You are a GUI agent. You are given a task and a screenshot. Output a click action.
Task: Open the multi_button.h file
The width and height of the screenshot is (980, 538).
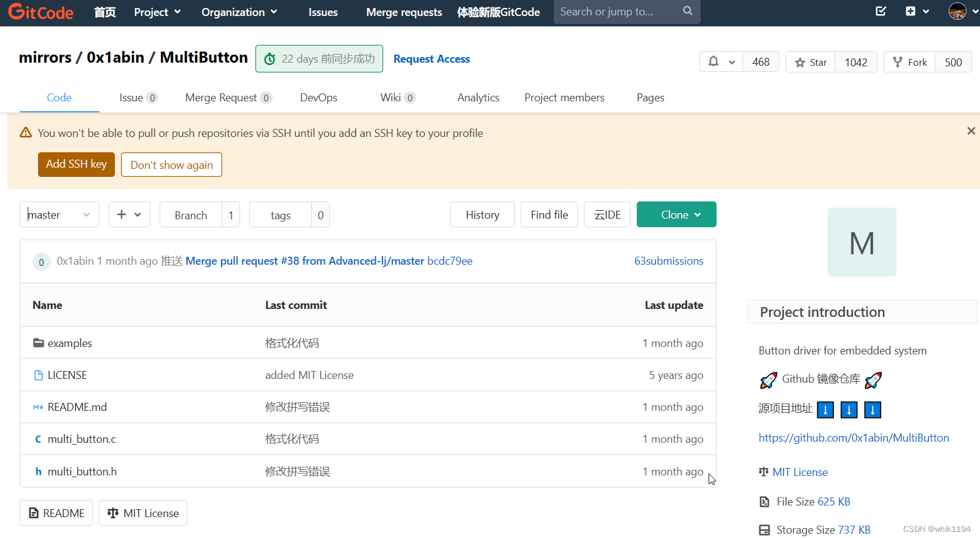click(x=82, y=472)
